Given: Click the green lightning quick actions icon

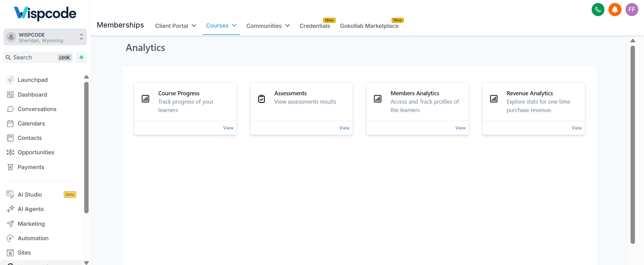Looking at the screenshot, I should 81,57.
